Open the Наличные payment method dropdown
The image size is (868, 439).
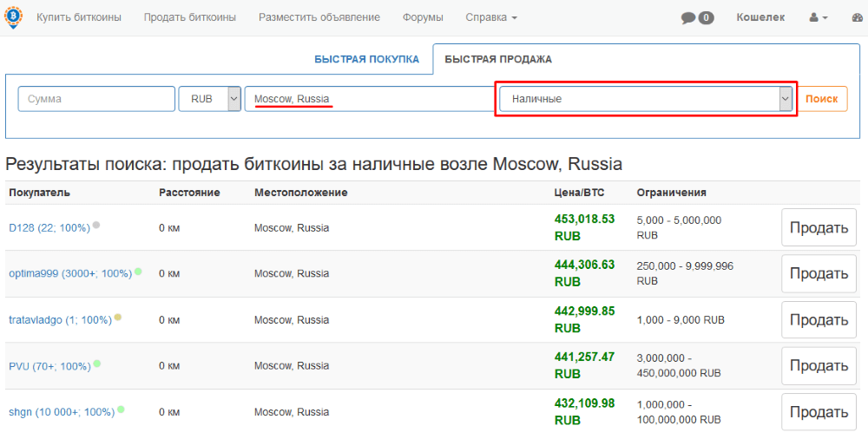coord(646,99)
